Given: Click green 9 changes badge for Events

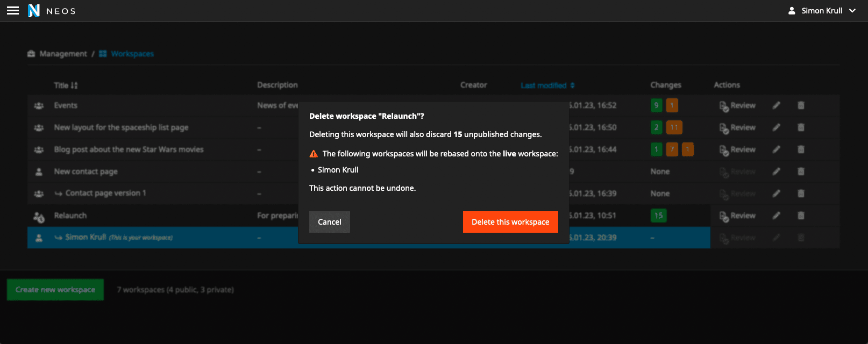Looking at the screenshot, I should click(x=656, y=105).
